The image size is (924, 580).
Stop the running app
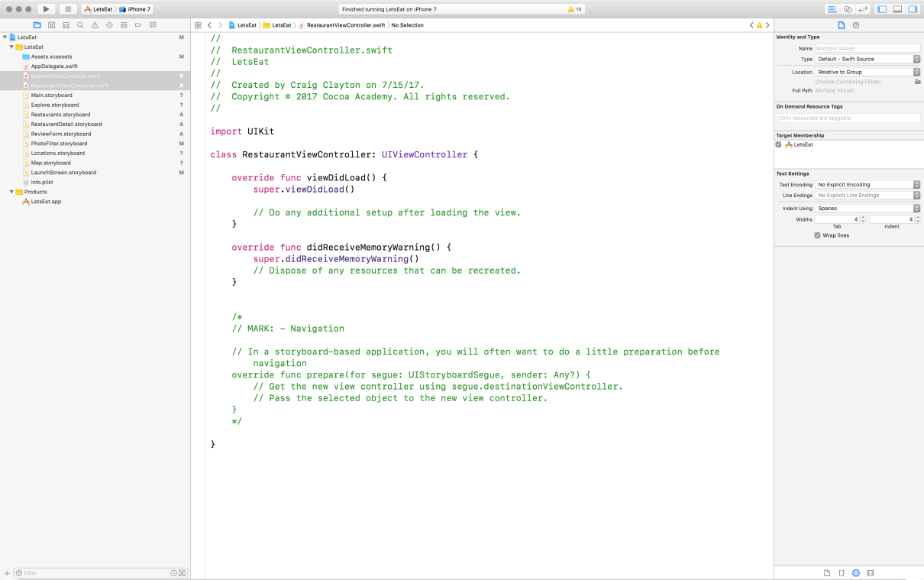(x=68, y=9)
